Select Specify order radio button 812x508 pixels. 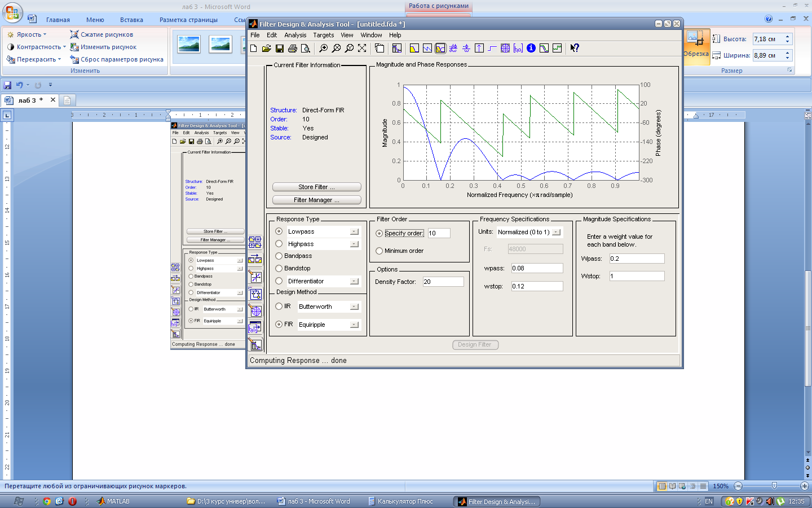(379, 233)
